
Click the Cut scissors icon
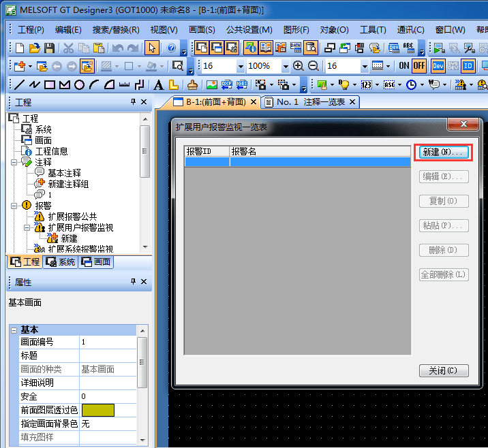coord(69,48)
